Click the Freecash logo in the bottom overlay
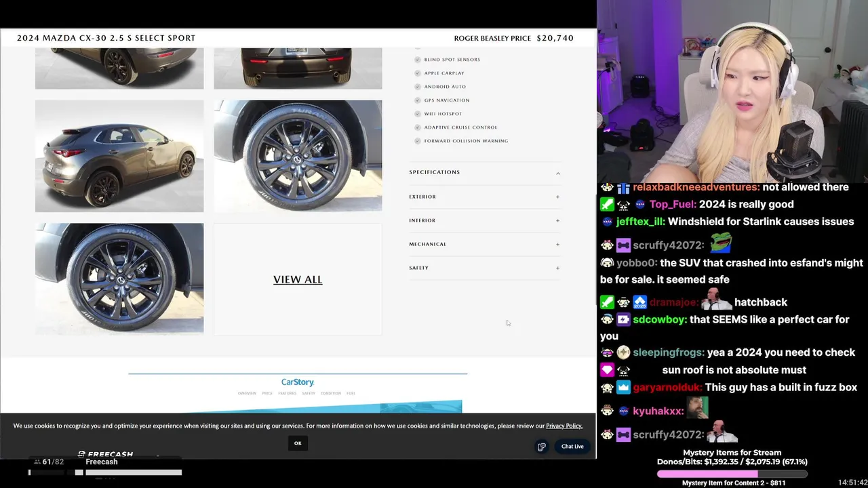The image size is (868, 488). coord(105,454)
